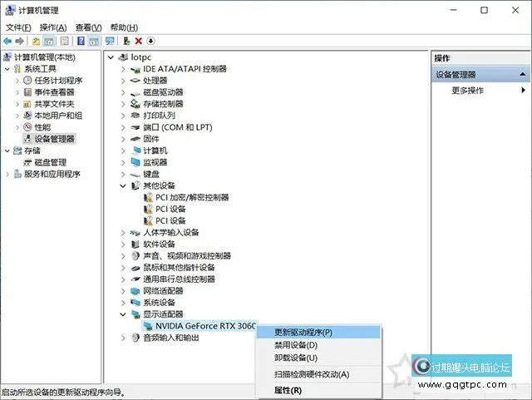Click the 声音、视频和游戏控制器 speaker icon
532x400 pixels.
click(x=135, y=255)
